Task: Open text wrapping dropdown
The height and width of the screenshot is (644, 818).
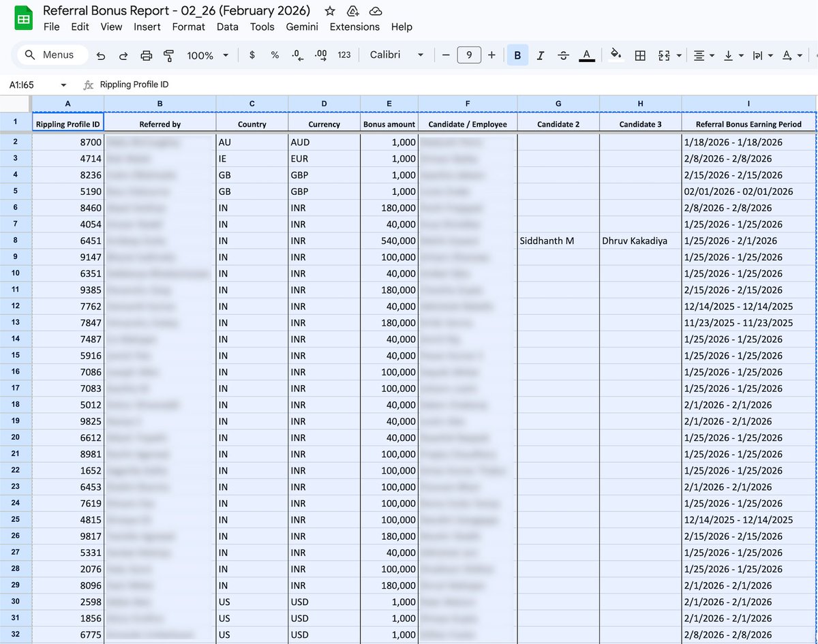Action: pyautogui.click(x=762, y=55)
